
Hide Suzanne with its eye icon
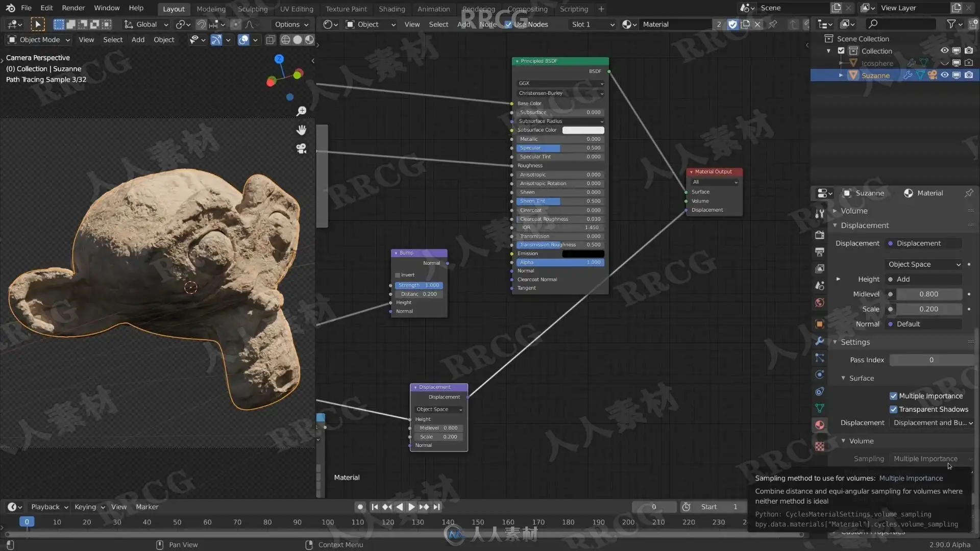coord(944,75)
